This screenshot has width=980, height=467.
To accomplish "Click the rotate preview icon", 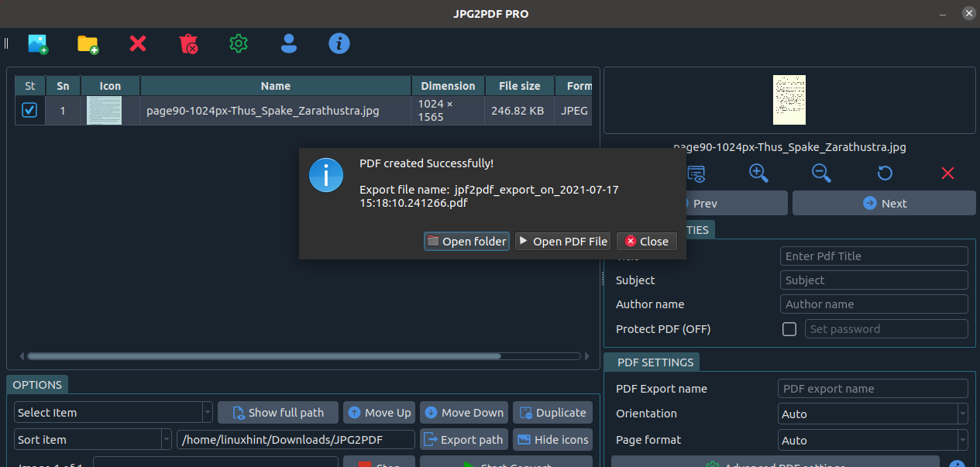I will click(x=885, y=173).
